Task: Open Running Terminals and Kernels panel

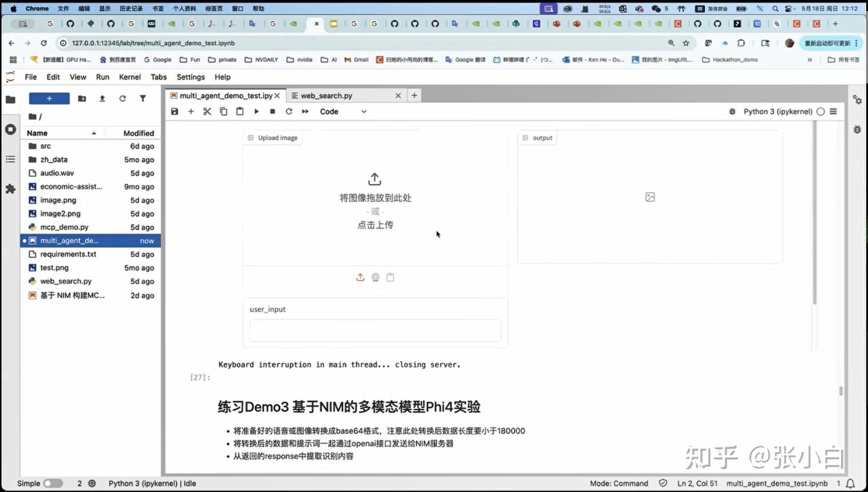Action: click(x=10, y=129)
